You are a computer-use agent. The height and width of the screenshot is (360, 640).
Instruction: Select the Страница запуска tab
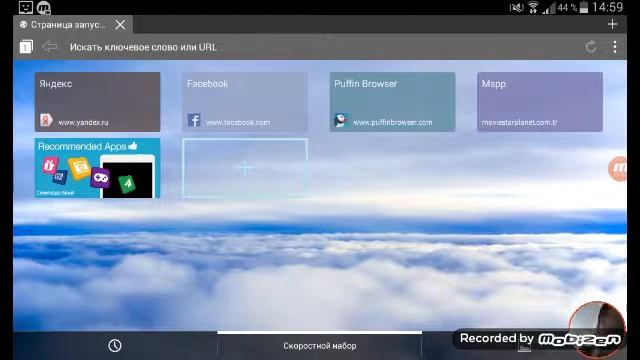[x=73, y=25]
